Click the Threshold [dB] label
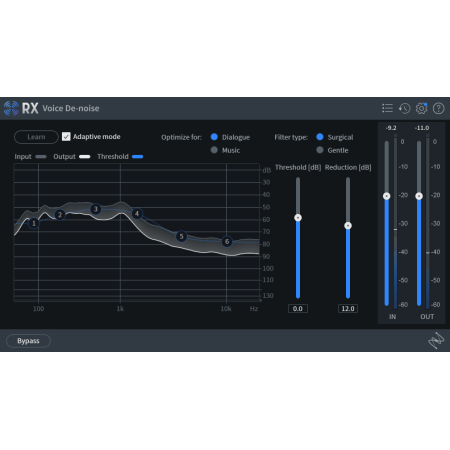Viewport: 450px width, 450px height. 298,167
